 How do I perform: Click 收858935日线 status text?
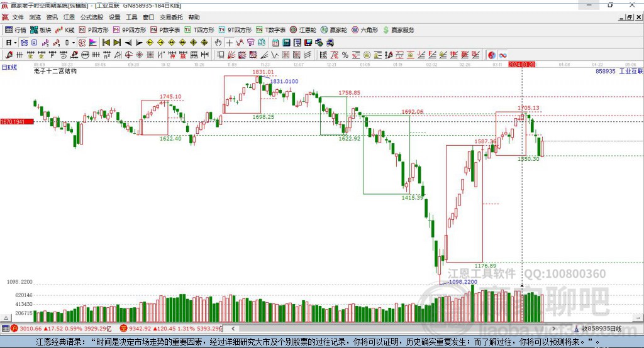point(602,329)
